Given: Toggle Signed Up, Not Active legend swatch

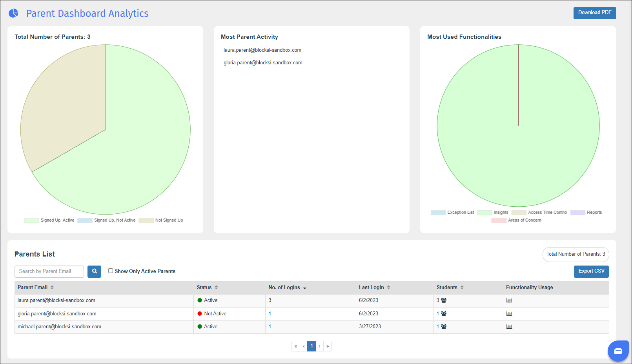Looking at the screenshot, I should [x=85, y=220].
